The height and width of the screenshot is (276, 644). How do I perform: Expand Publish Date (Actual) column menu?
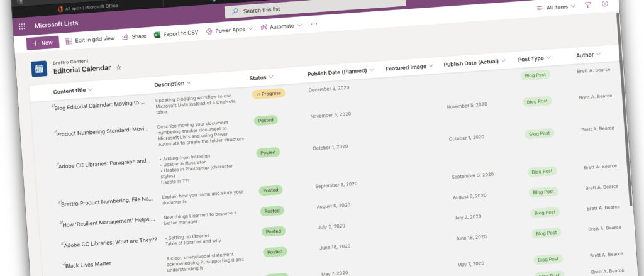pos(504,60)
